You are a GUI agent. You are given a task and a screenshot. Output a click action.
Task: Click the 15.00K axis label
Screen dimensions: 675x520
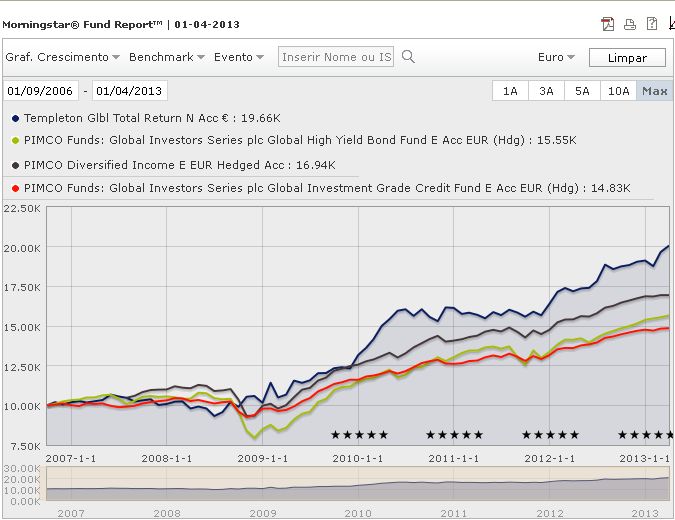[22, 328]
